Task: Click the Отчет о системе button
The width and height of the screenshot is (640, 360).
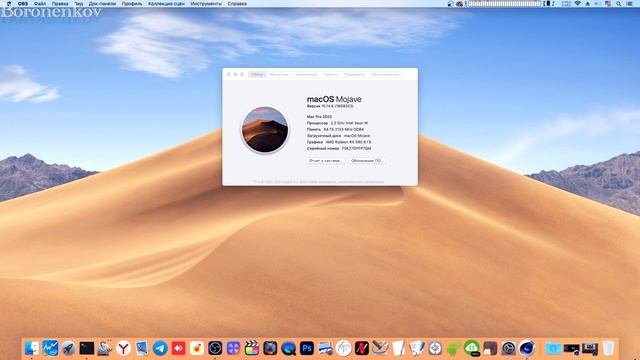Action: click(x=326, y=161)
